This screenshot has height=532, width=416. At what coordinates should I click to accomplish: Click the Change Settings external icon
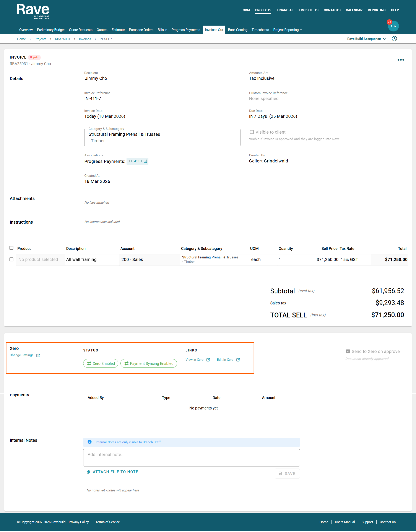tap(38, 355)
